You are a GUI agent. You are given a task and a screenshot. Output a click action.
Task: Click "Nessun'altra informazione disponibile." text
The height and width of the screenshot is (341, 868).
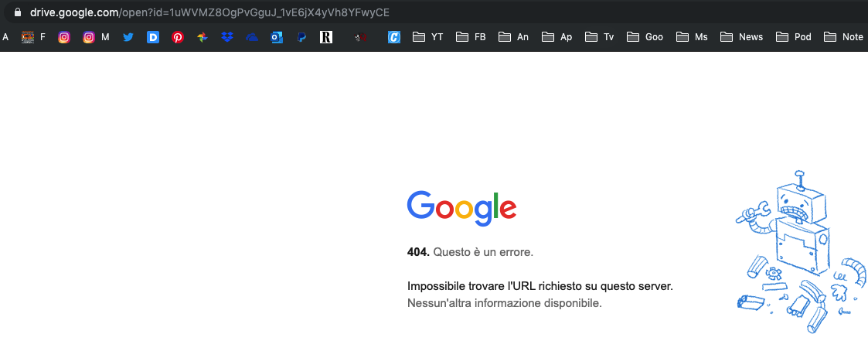(504, 303)
